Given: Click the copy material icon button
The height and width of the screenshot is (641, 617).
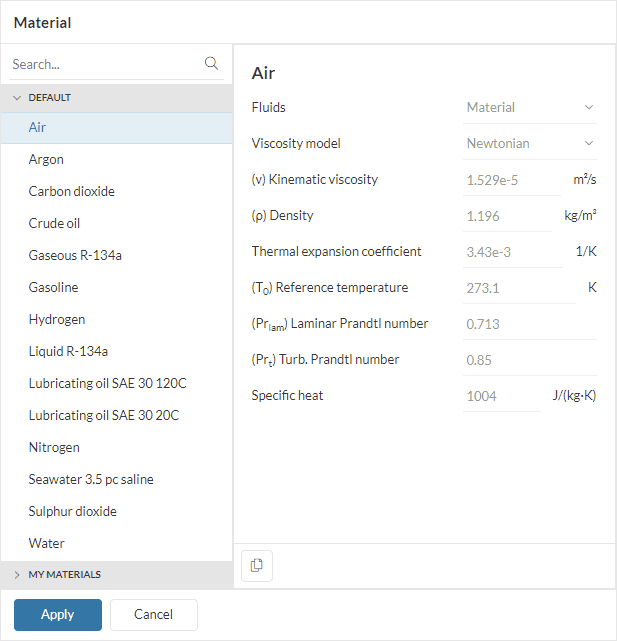Looking at the screenshot, I should [x=257, y=565].
